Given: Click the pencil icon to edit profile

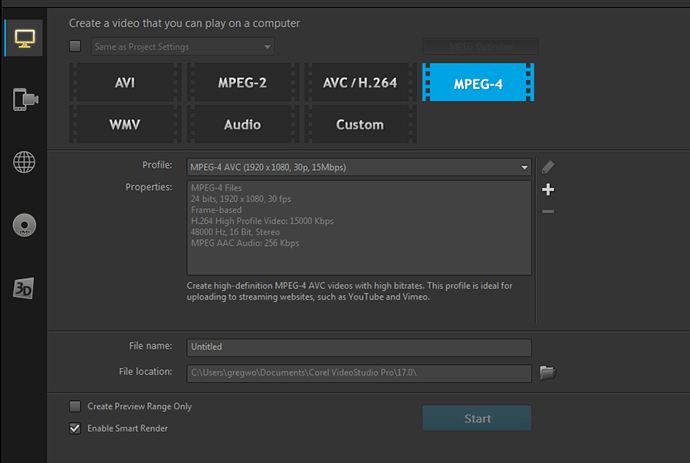Looking at the screenshot, I should pyautogui.click(x=547, y=167).
